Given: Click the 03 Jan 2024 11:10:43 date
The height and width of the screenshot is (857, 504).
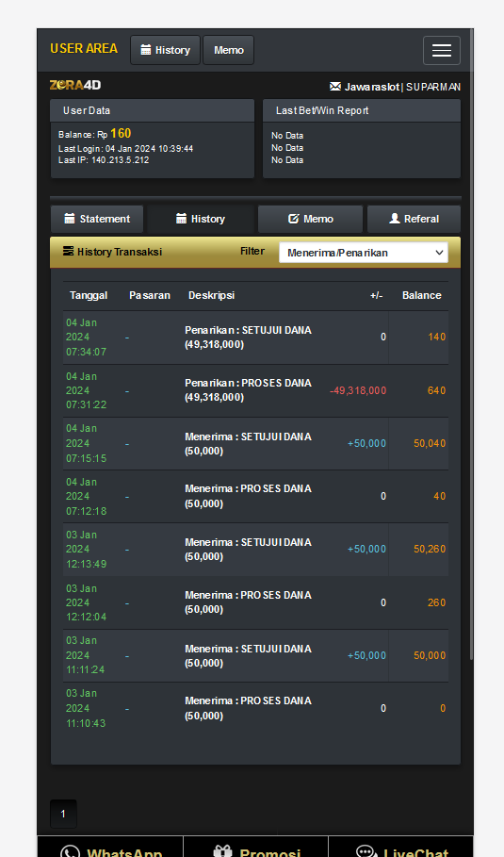Looking at the screenshot, I should point(86,708).
